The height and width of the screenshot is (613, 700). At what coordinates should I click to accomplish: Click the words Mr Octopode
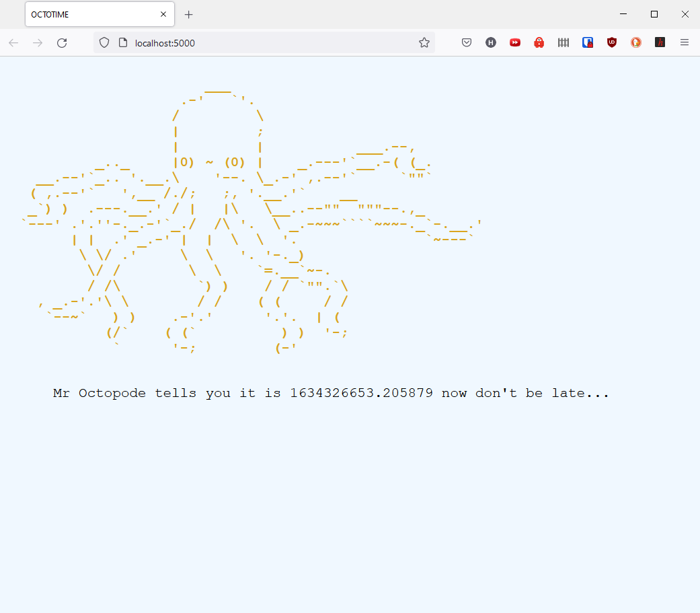pos(99,393)
